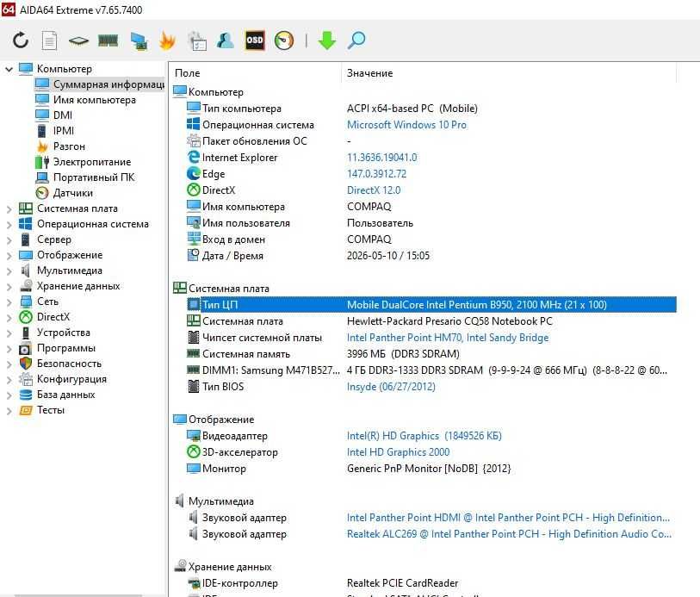Image resolution: width=700 pixels, height=597 pixels.
Task: Select Имя компьютера in the tree
Action: pyautogui.click(x=94, y=100)
